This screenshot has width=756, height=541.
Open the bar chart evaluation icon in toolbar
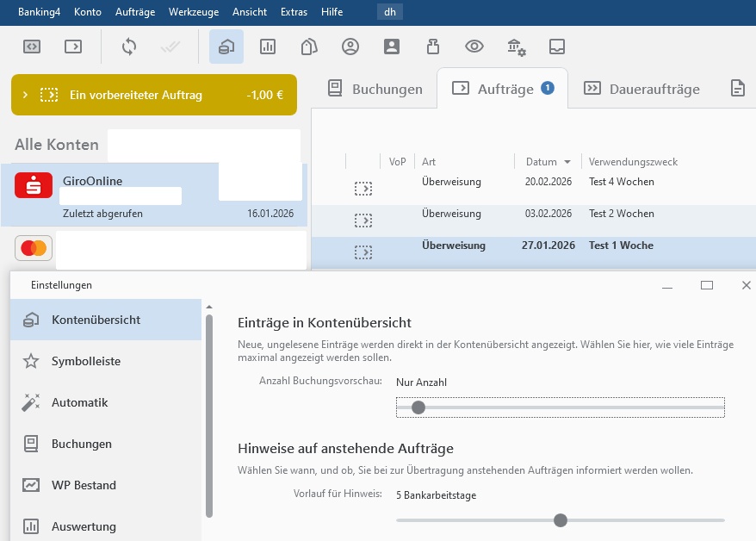point(268,47)
